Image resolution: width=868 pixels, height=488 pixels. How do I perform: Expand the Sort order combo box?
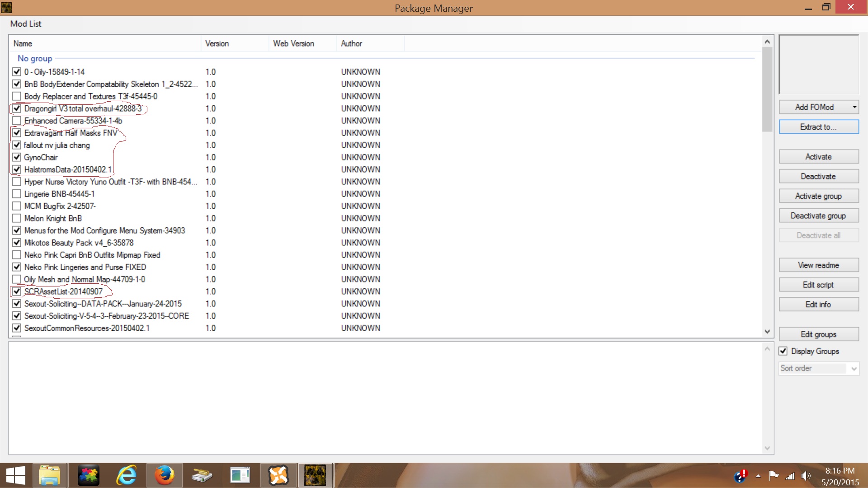854,368
